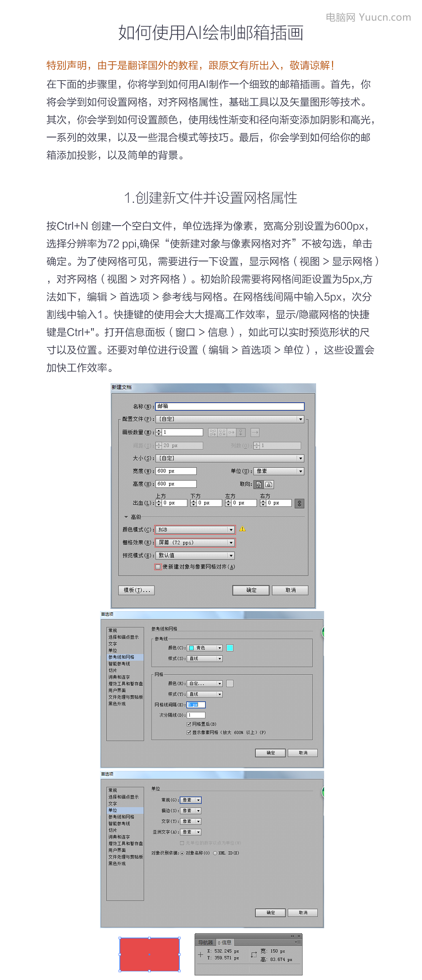Open 大小 preset dropdown
The image size is (422, 980).
230,458
